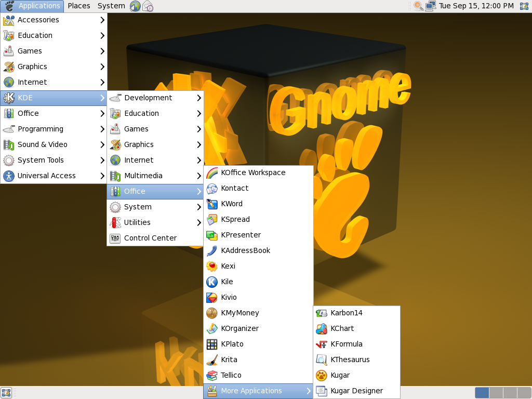This screenshot has height=399, width=532.
Task: Expand the System Tools category
Action: click(54, 160)
